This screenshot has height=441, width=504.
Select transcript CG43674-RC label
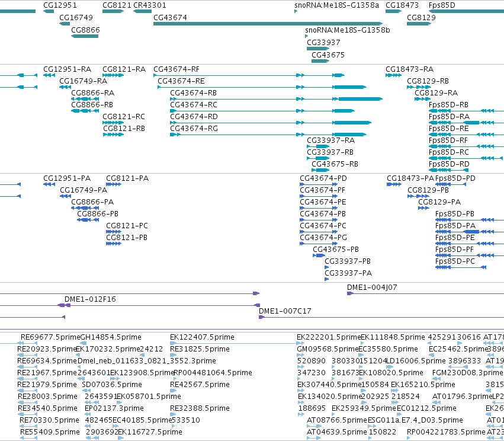[x=194, y=105]
